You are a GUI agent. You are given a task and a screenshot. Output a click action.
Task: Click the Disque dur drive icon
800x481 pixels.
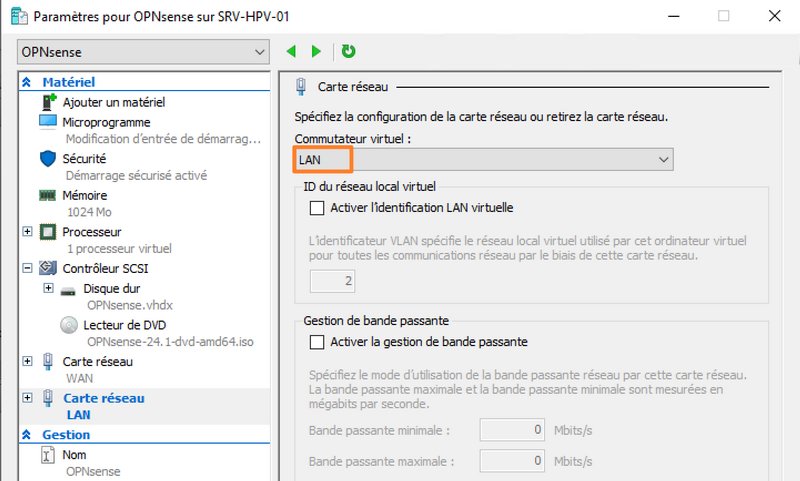coord(68,291)
